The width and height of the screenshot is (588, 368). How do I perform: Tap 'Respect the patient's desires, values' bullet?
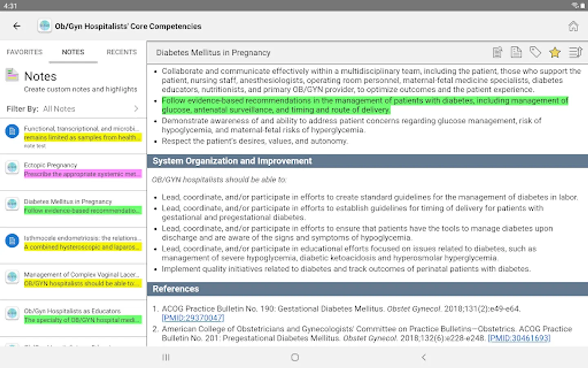(255, 141)
